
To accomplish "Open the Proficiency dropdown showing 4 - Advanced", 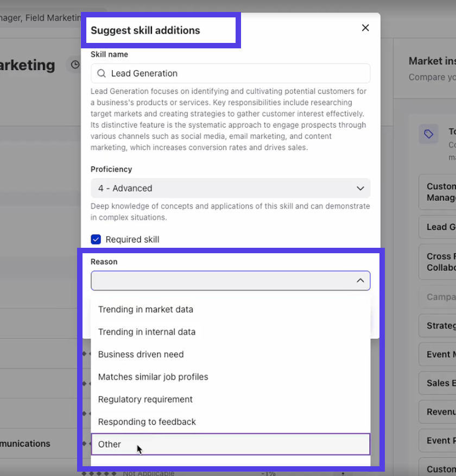I will coord(230,189).
